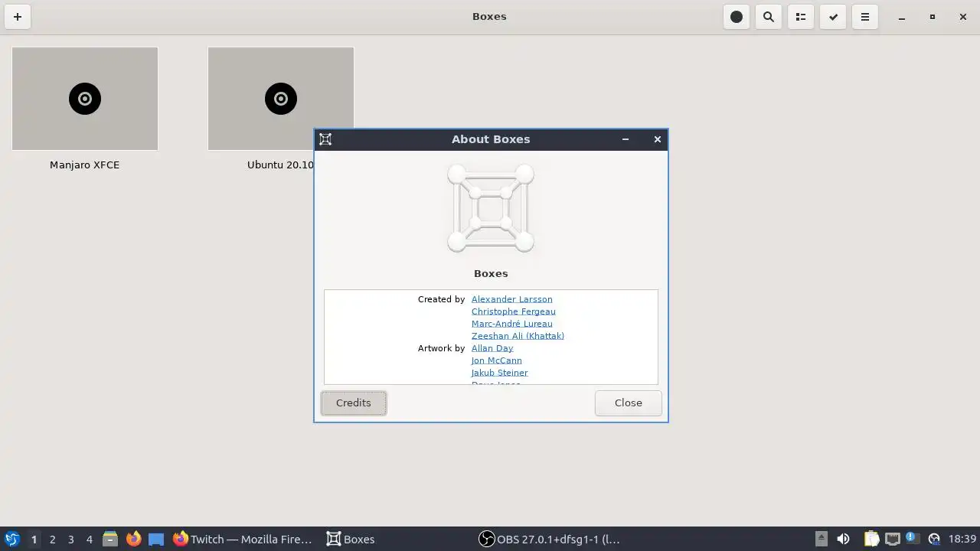Switch to Boxes taskbar entry
The image size is (980, 551).
coord(351,540)
